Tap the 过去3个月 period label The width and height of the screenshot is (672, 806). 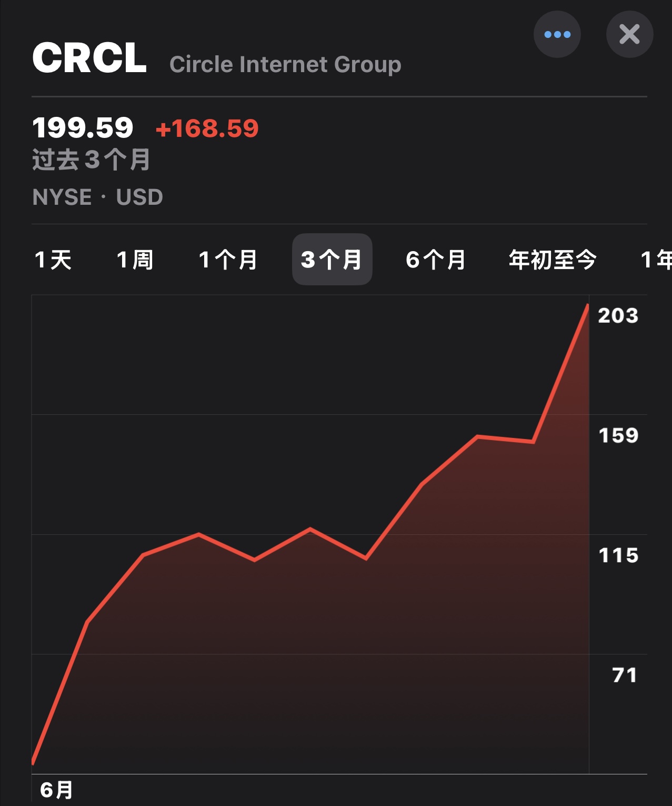92,160
